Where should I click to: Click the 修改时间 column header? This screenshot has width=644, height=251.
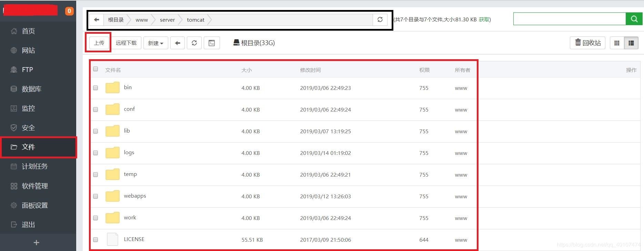click(310, 70)
